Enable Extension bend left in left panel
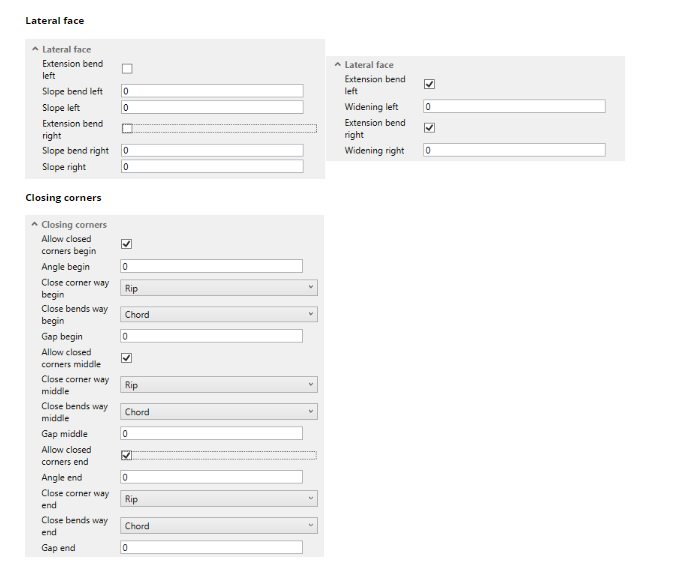Image resolution: width=683 pixels, height=567 pixels. click(x=127, y=69)
